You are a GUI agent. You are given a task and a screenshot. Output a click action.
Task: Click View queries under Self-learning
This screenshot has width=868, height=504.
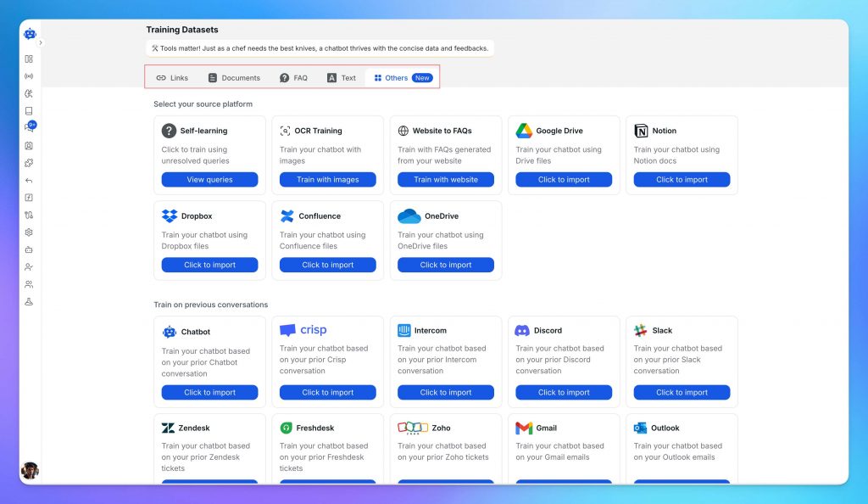pyautogui.click(x=209, y=179)
